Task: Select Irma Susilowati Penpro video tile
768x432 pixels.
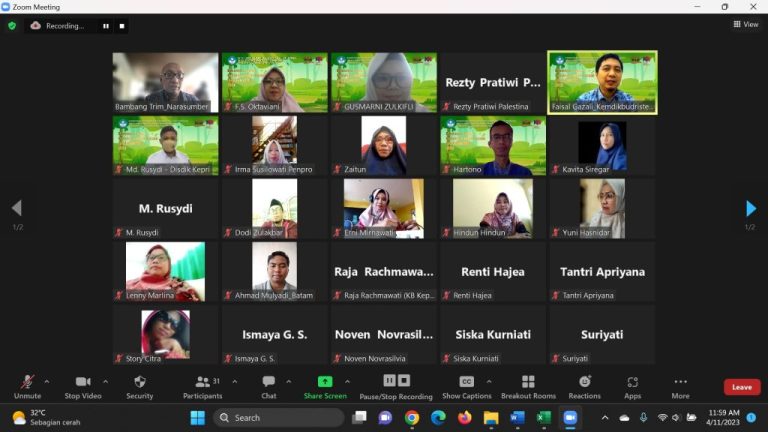Action: tap(275, 145)
